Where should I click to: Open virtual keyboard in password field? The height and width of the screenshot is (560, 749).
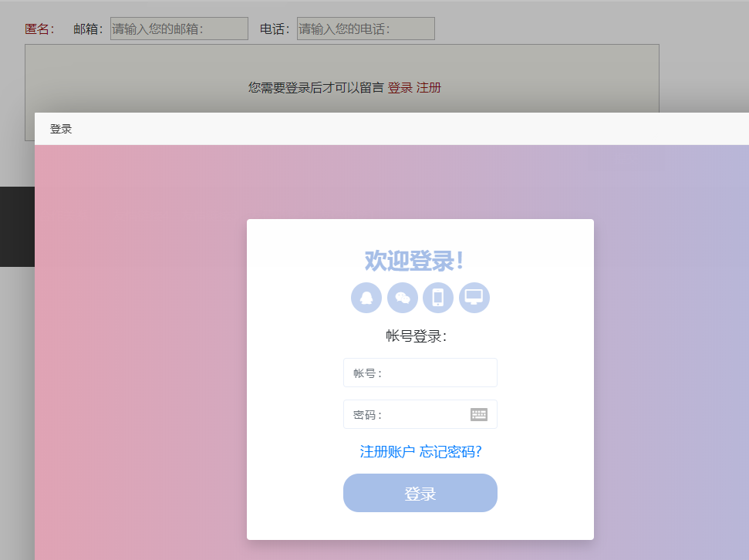point(478,414)
